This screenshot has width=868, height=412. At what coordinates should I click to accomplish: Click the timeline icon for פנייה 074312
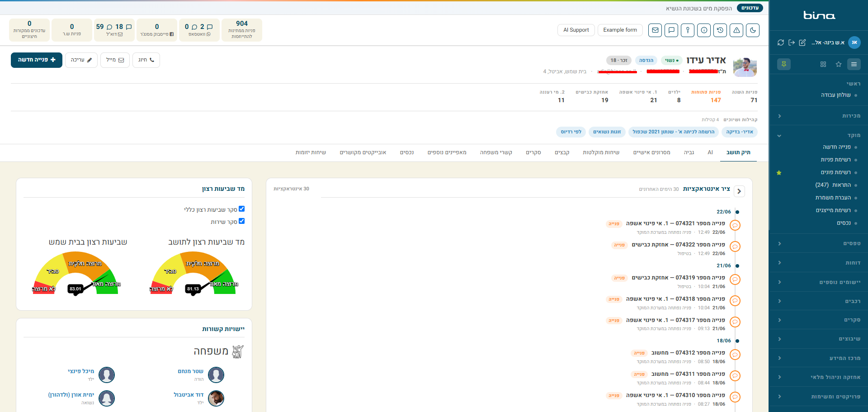735,355
